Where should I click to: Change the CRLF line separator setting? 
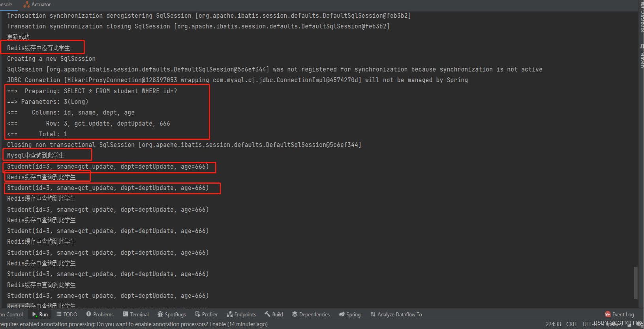572,324
